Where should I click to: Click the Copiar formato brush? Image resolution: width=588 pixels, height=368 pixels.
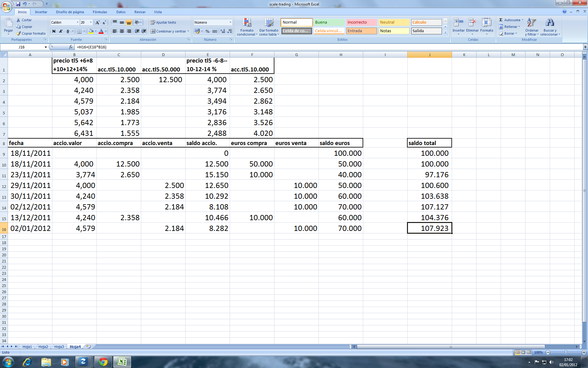(x=19, y=33)
